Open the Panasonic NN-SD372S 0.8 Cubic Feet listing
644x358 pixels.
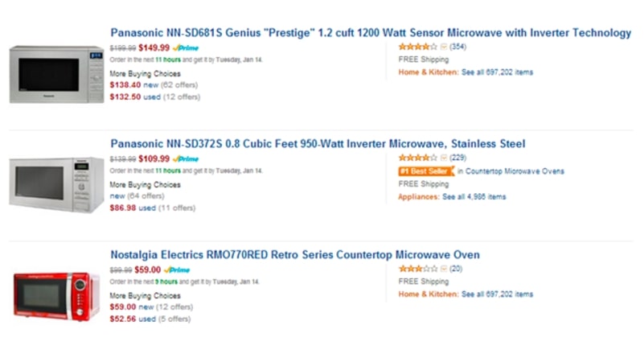pos(318,144)
